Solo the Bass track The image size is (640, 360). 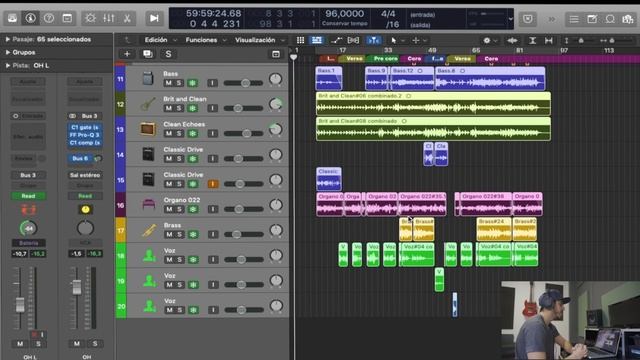(x=179, y=83)
